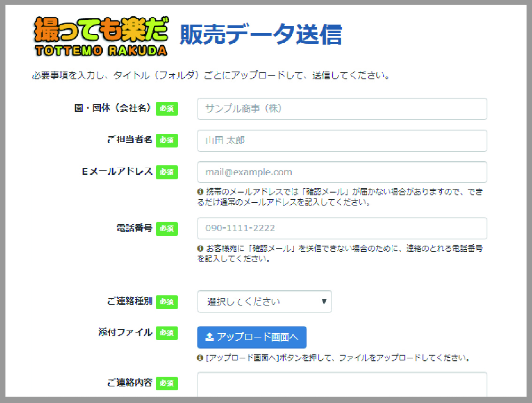Image resolution: width=532 pixels, height=403 pixels.
Task: Click the info icon beside the upload instructions
Action: pos(200,358)
